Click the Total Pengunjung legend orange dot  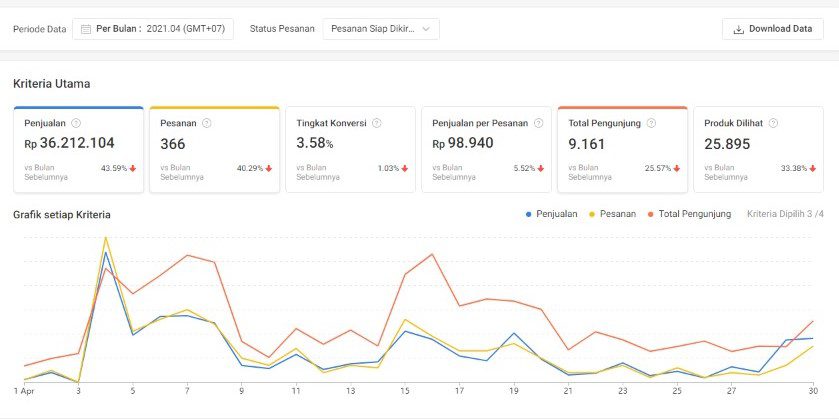point(651,214)
